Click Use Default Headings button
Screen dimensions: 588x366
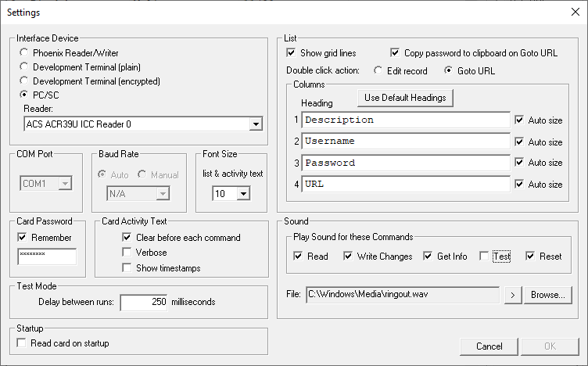tap(406, 98)
